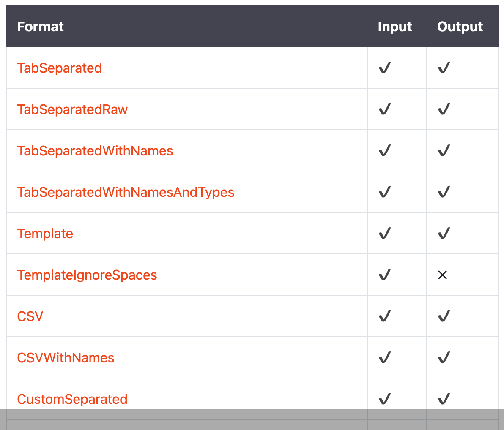Follow the TabSeparatedWithNamesAndTypes link
Screen dimensions: 504x430
pyautogui.click(x=126, y=192)
